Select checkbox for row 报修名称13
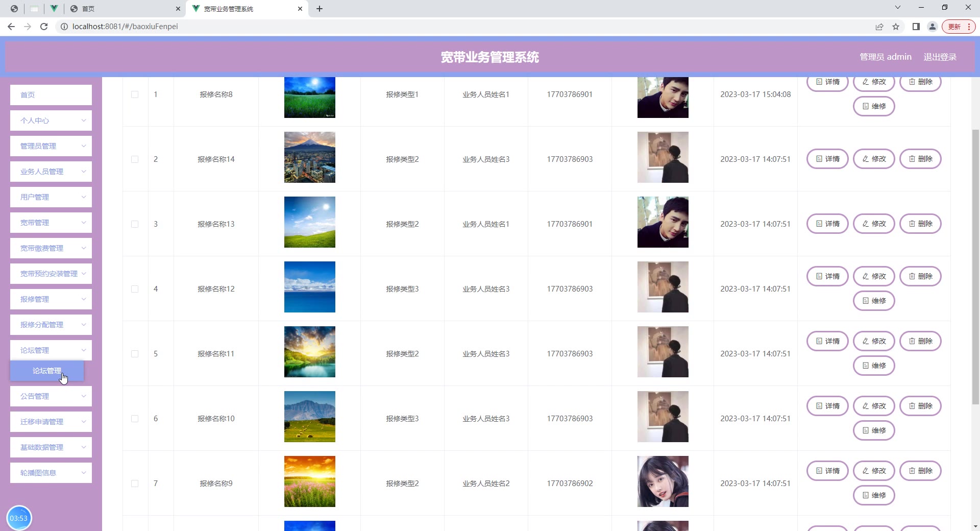This screenshot has width=980, height=531. [135, 224]
